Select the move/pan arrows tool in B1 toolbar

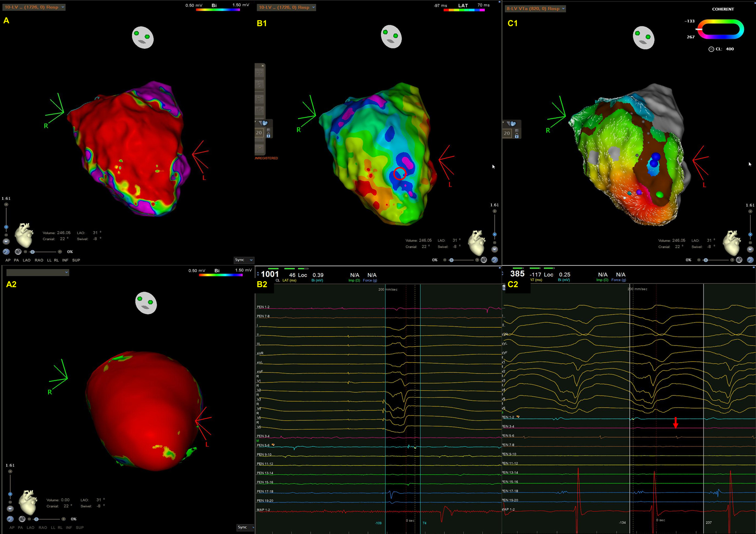point(260,72)
